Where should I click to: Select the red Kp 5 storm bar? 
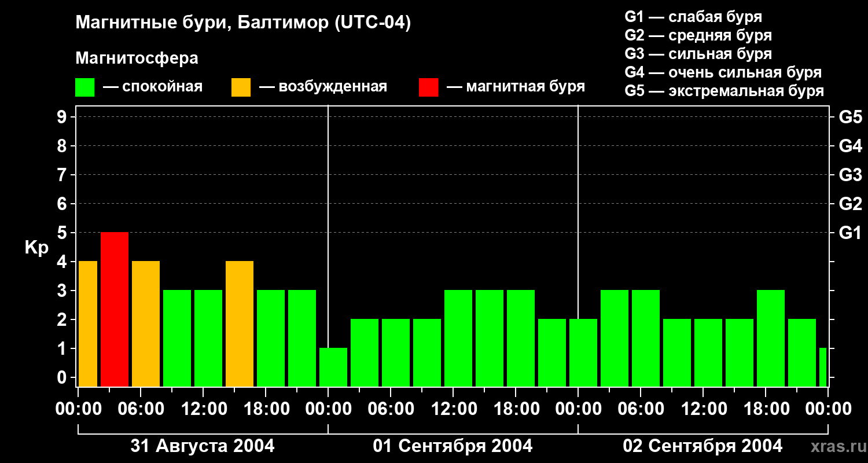tap(115, 309)
